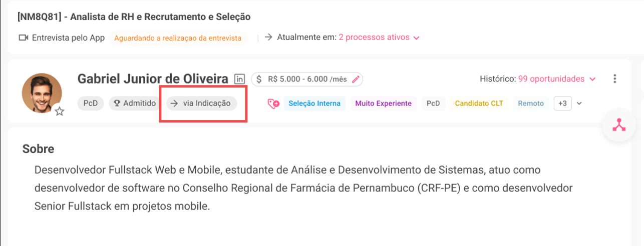Open Gabriel's profile photo
The height and width of the screenshot is (246, 644).
[x=42, y=93]
